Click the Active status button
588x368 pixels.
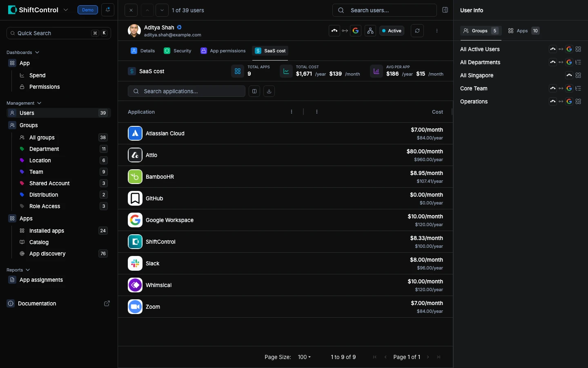392,31
